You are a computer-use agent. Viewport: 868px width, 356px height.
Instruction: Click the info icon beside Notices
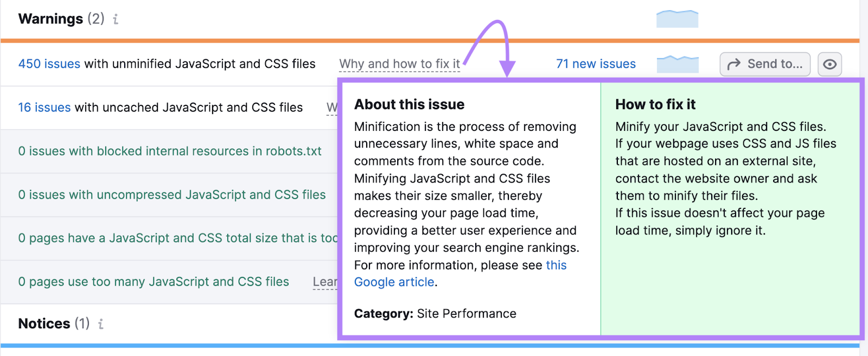pyautogui.click(x=100, y=323)
